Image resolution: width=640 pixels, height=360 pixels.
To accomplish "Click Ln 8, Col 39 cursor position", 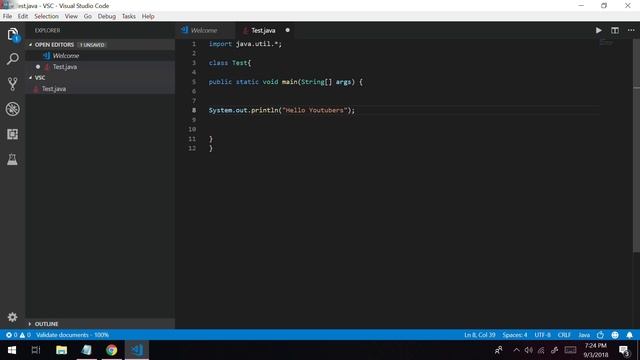I will coord(480,335).
